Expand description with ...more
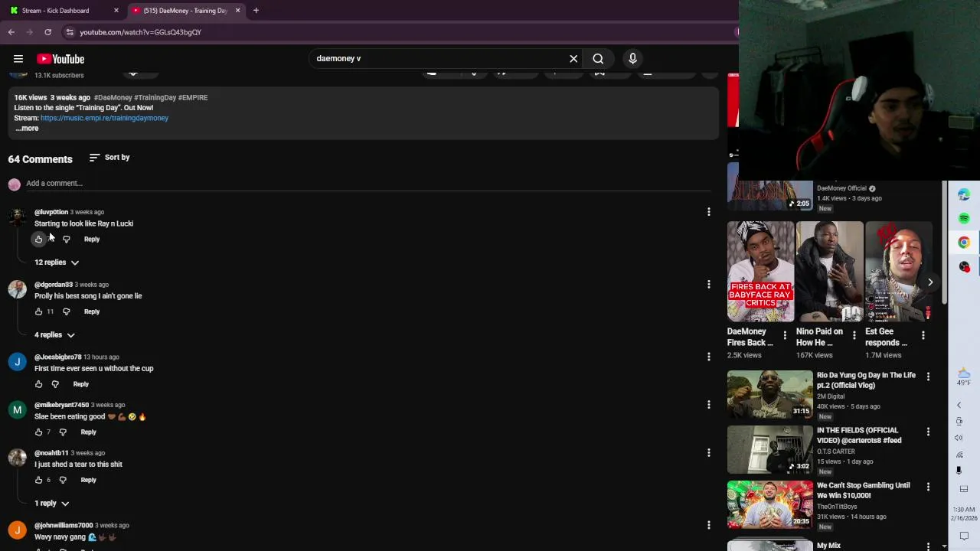The image size is (980, 551). (27, 129)
